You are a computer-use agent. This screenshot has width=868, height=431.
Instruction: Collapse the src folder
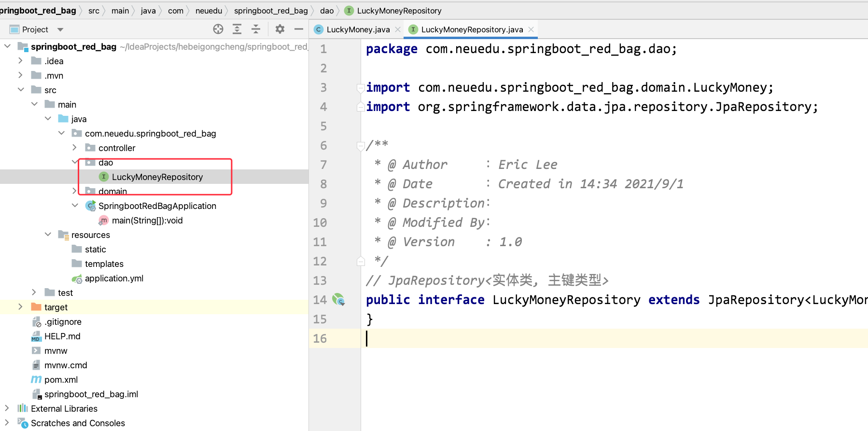coord(20,90)
